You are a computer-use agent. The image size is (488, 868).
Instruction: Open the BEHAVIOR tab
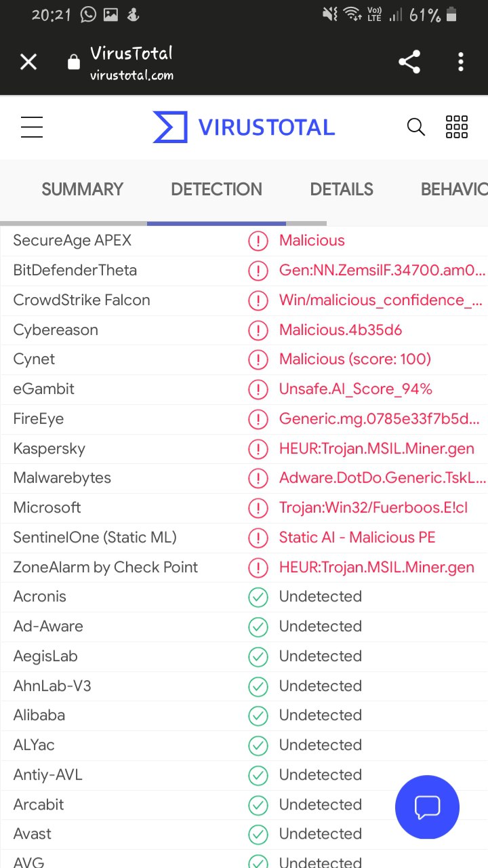coord(454,189)
